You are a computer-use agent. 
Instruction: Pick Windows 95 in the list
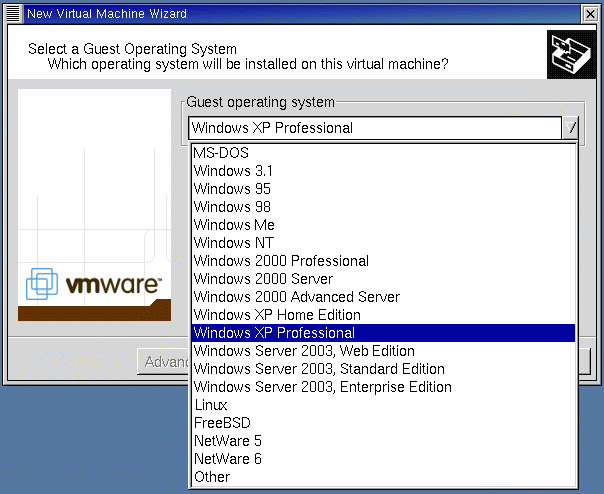click(x=383, y=189)
